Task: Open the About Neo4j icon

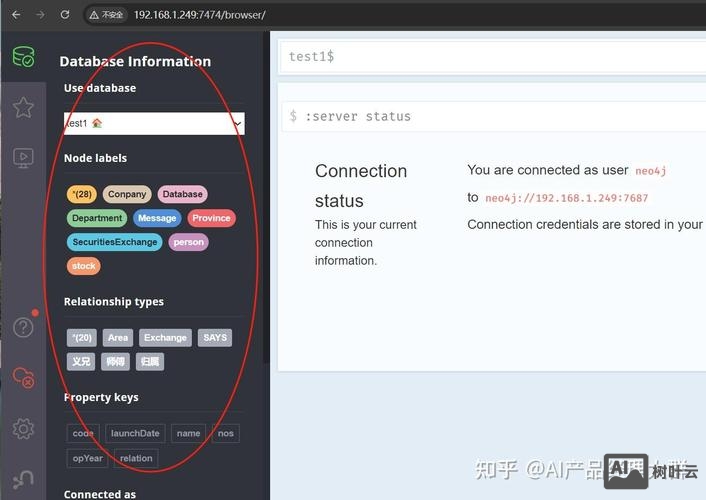Action: click(23, 480)
